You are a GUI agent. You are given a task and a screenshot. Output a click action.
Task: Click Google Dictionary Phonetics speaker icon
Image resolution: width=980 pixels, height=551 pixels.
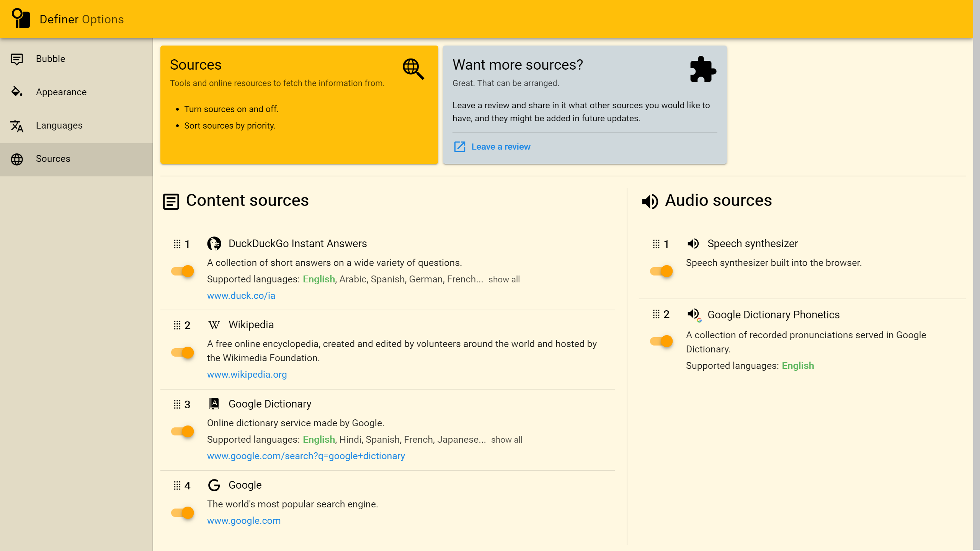point(694,315)
